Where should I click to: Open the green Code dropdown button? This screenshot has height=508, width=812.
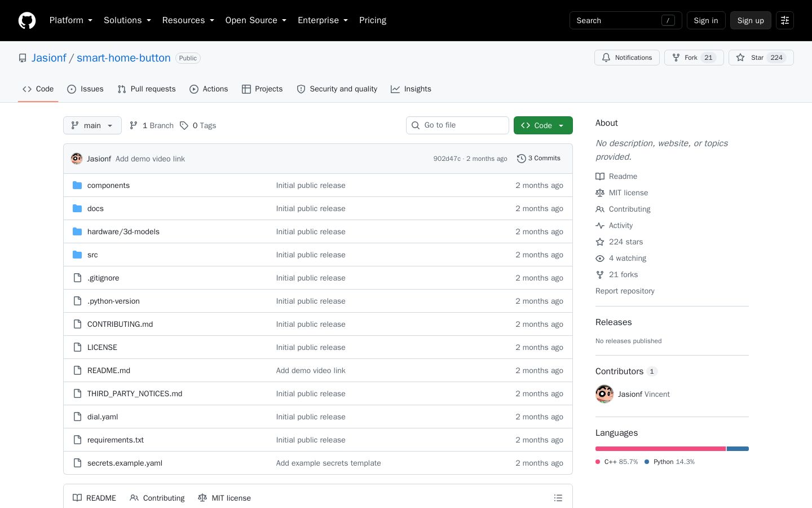[x=543, y=125]
